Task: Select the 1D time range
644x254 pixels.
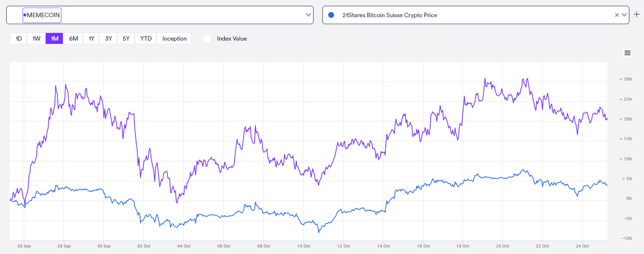Action: pyautogui.click(x=19, y=39)
